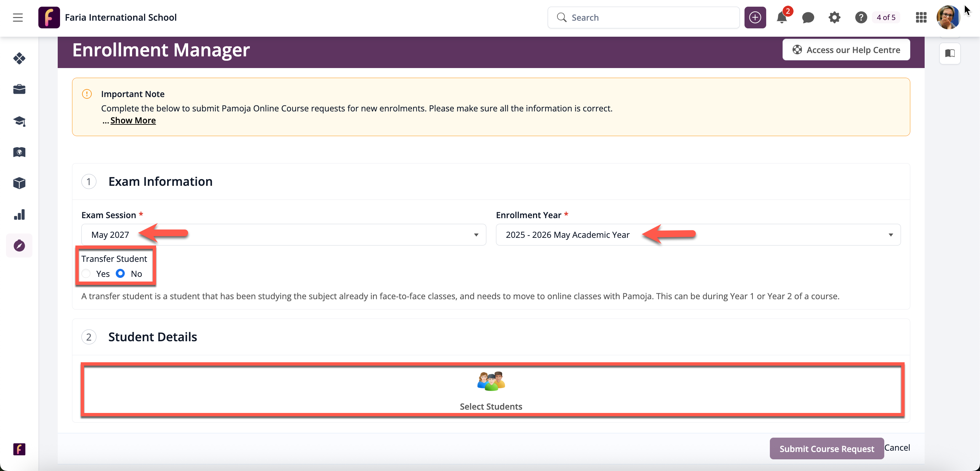Screen dimensions: 980x471
Task: Click Submit Course Request button
Action: click(x=826, y=449)
